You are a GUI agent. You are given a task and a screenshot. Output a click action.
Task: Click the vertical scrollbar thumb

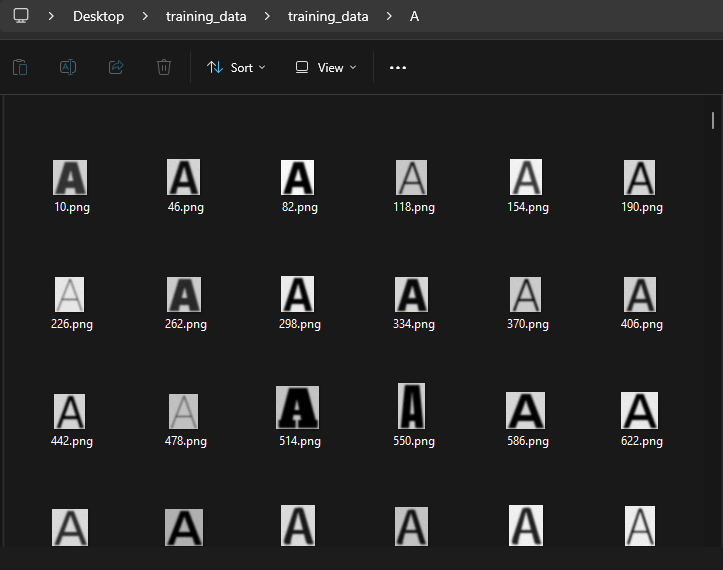(x=713, y=121)
